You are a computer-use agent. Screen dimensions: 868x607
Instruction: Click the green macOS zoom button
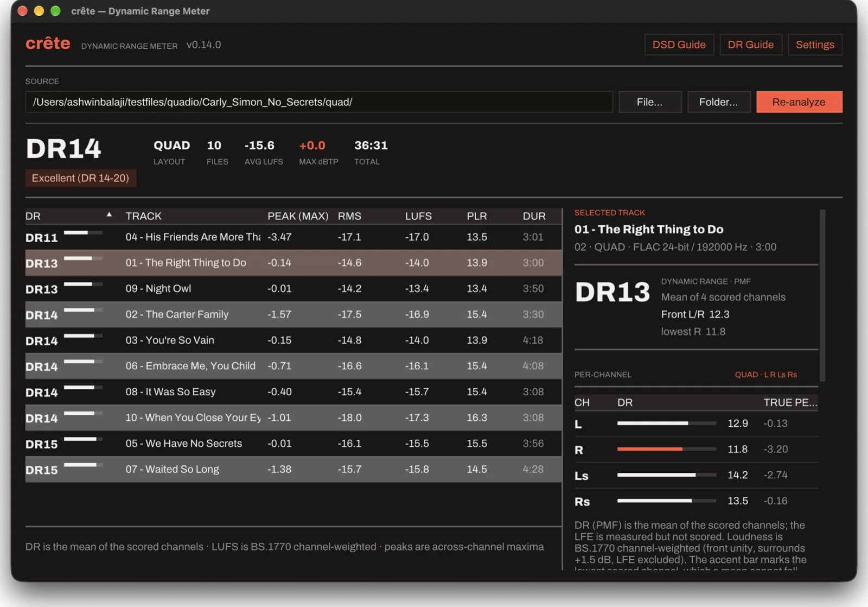click(55, 11)
